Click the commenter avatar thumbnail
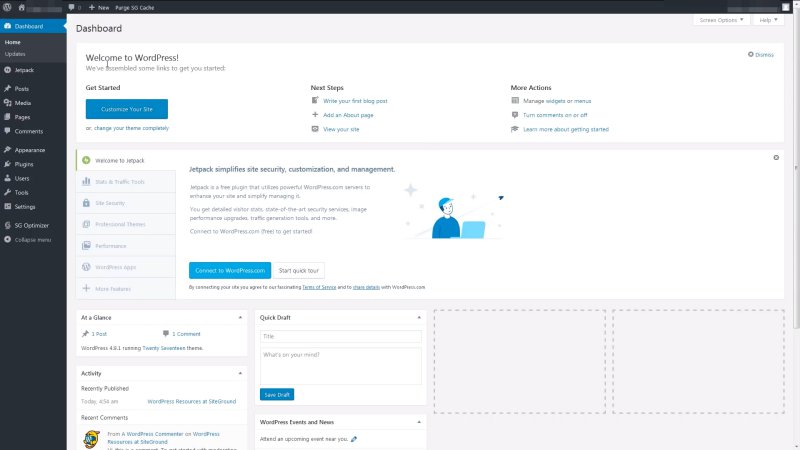 (x=91, y=439)
